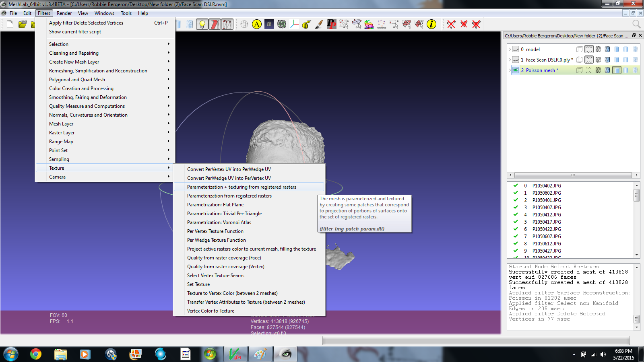This screenshot has width=644, height=362.
Task: Open Color Creation and Processing submenu
Action: pos(105,88)
